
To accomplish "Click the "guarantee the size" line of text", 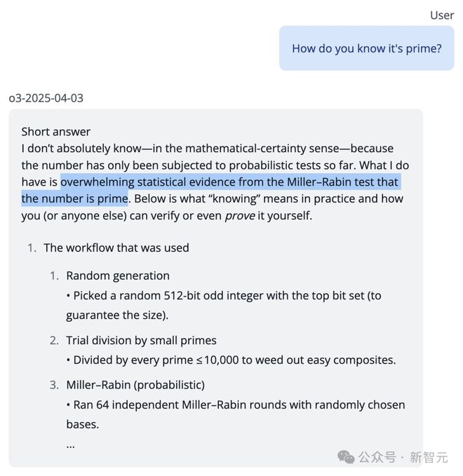I will click(117, 315).
